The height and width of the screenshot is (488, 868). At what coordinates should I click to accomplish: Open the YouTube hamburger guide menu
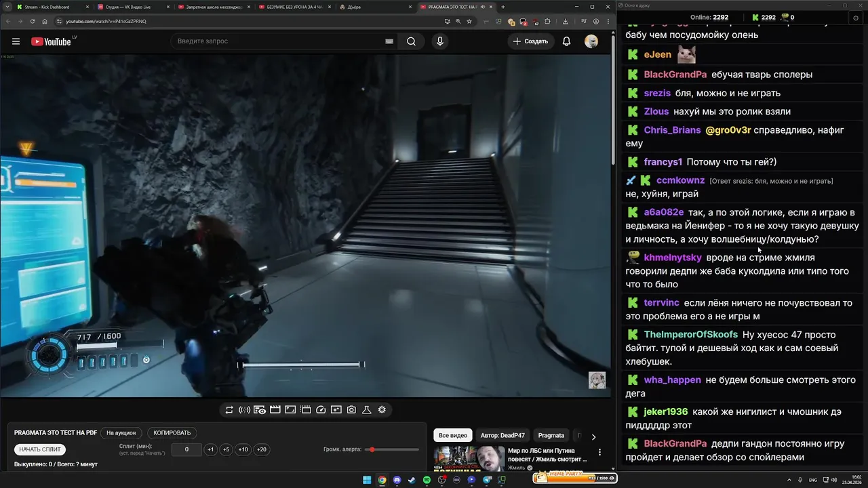tap(16, 41)
